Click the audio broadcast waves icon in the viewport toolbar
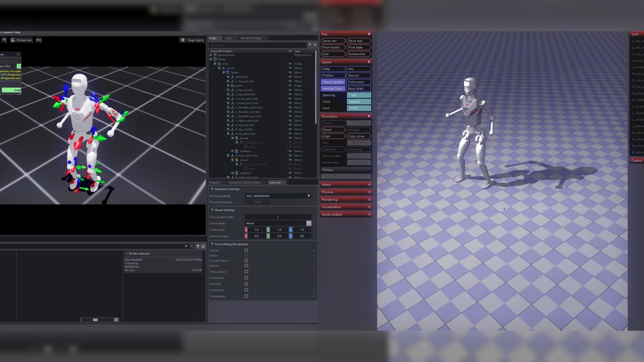 pos(38,40)
